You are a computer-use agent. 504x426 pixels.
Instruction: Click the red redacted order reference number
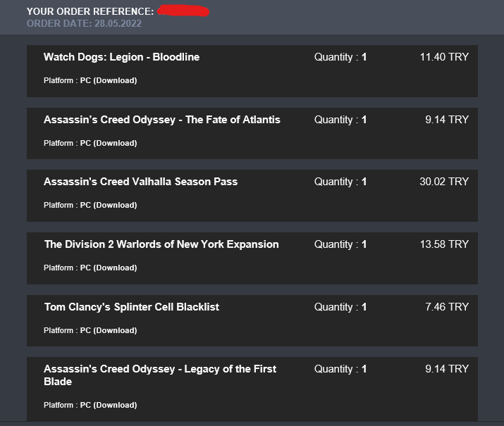click(183, 11)
